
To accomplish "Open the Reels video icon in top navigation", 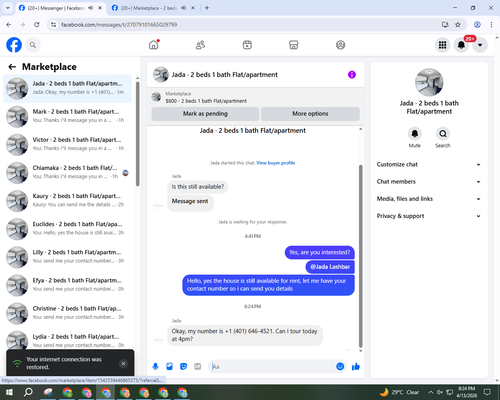I will [x=247, y=45].
